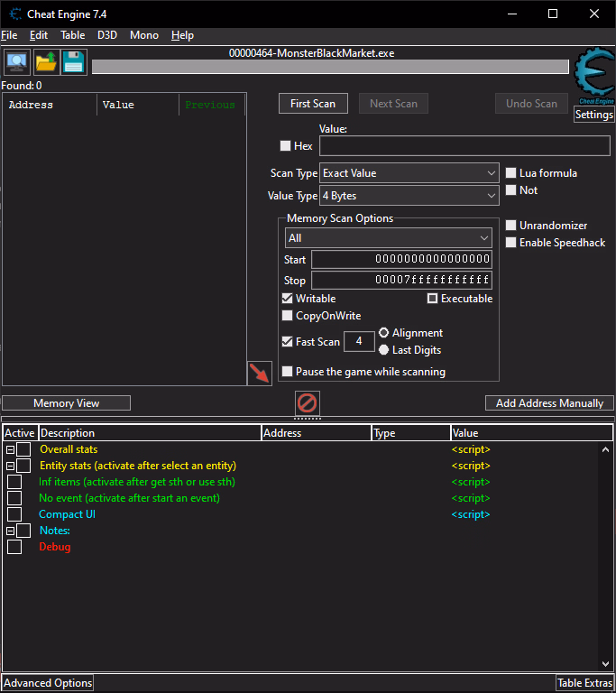The width and height of the screenshot is (616, 693).
Task: Disable the Fast Scan checkbox
Action: (x=287, y=342)
